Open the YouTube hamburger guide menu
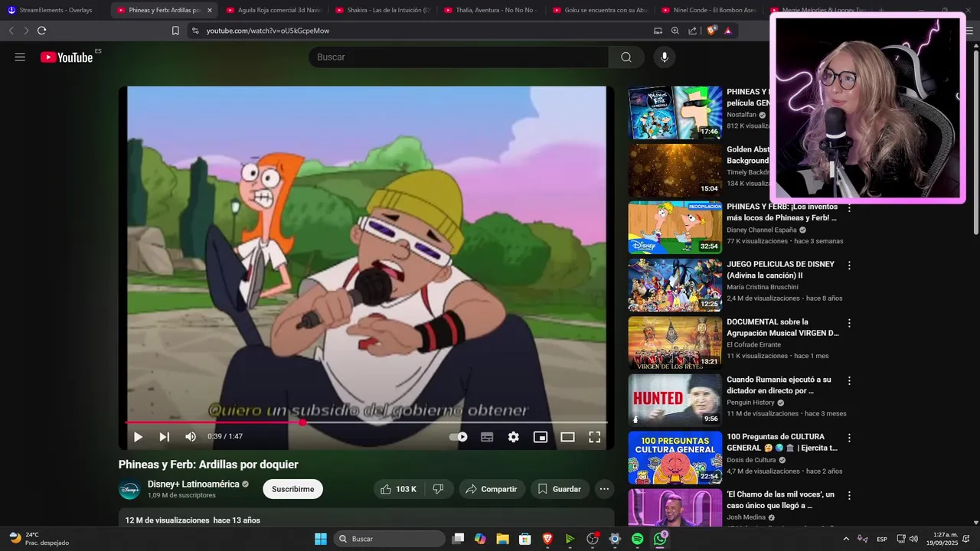This screenshot has width=980, height=551. [20, 57]
